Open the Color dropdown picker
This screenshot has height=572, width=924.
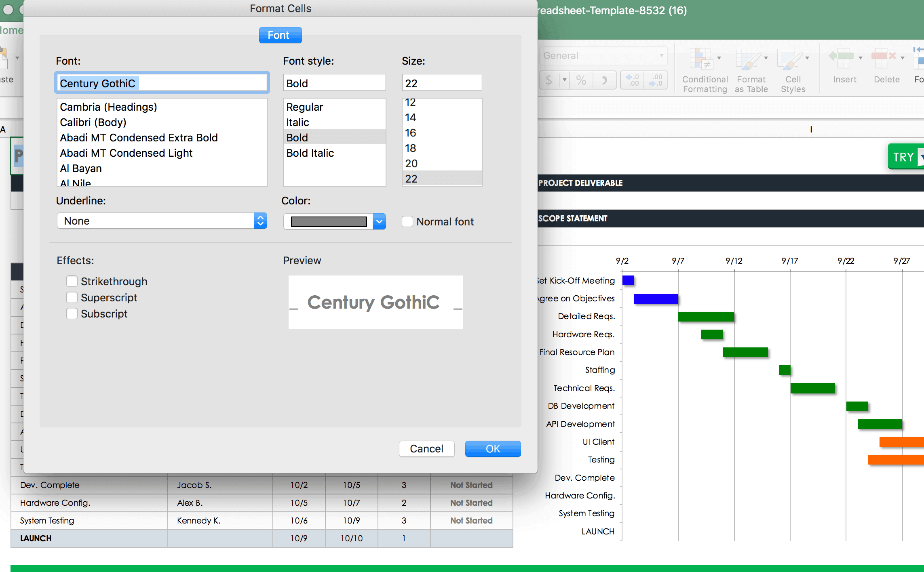coord(379,220)
